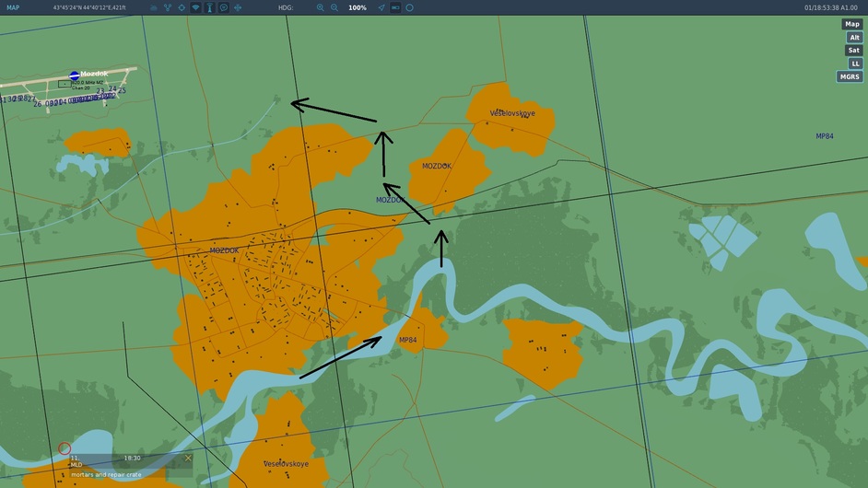Toggle the circle icon in top toolbar
Viewport: 868px width, 488px height.
point(409,7)
